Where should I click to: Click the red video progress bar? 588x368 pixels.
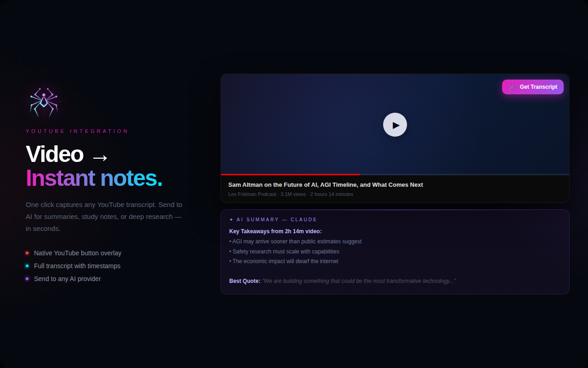pyautogui.click(x=290, y=174)
